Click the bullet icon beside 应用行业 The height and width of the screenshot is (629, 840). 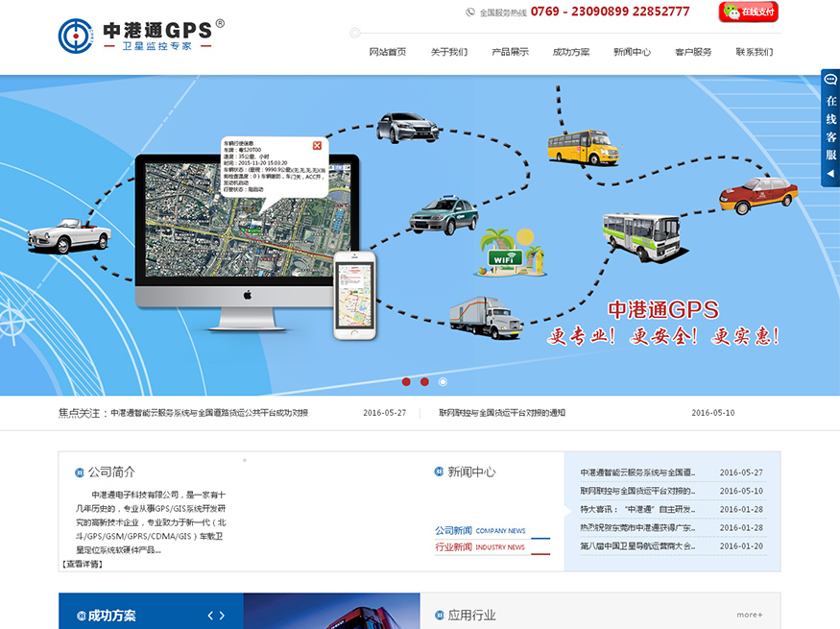pyautogui.click(x=440, y=615)
